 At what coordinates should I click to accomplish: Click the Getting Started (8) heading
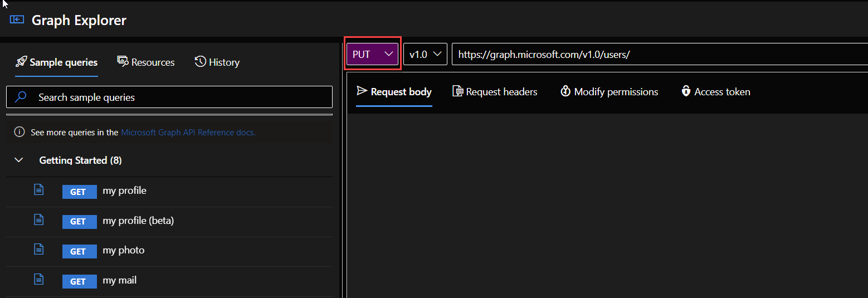click(81, 160)
